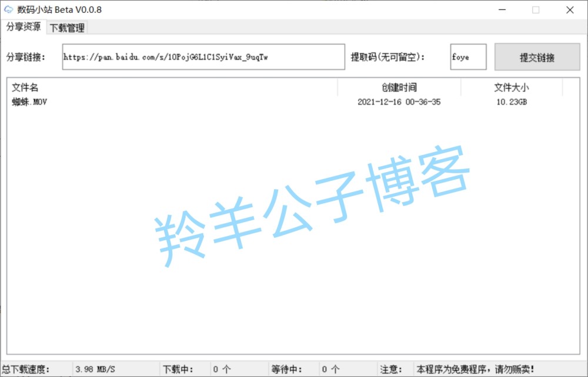
Task: Click the disabled maximize window button
Action: click(x=536, y=10)
